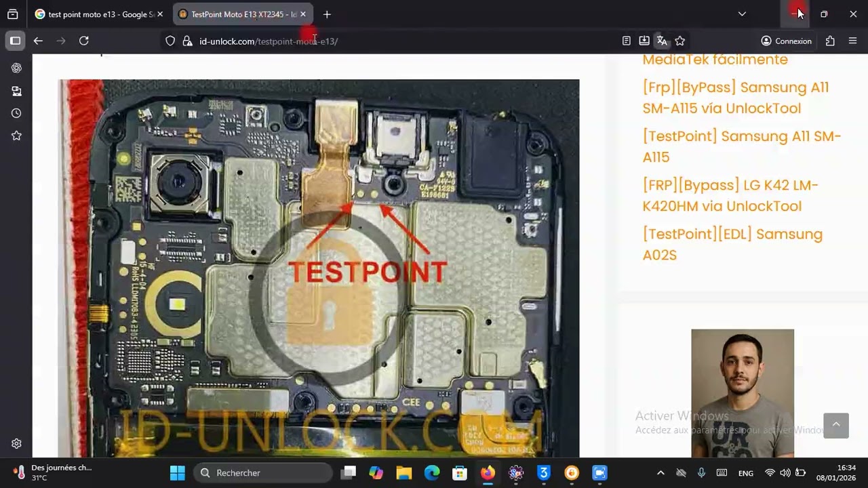The width and height of the screenshot is (868, 488).
Task: Toggle reader view for this page
Action: tap(627, 41)
